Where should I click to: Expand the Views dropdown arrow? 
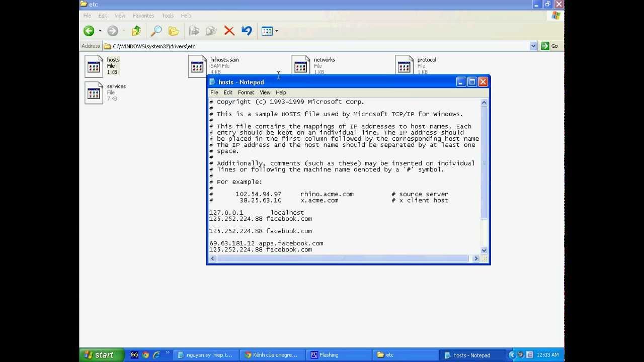[x=277, y=31]
